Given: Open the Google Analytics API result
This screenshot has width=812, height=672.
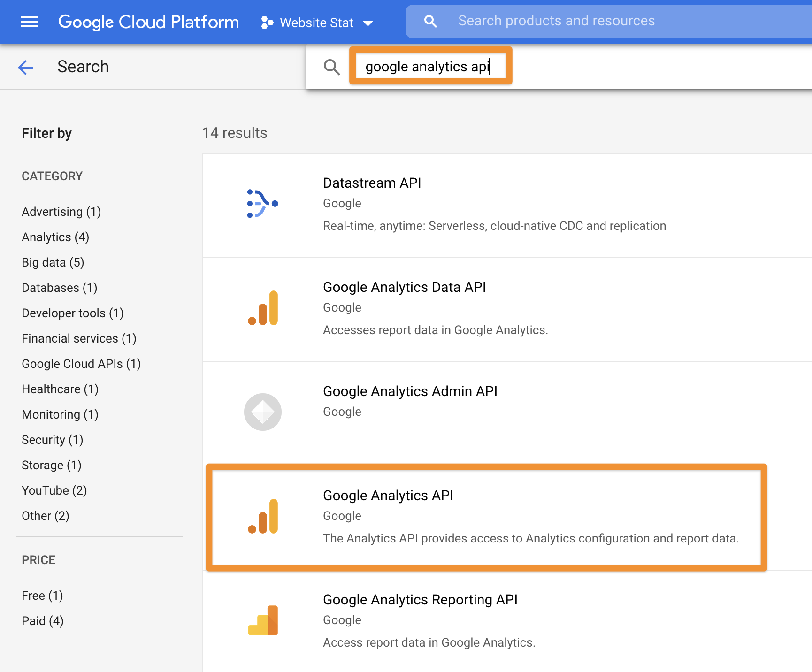Looking at the screenshot, I should click(388, 496).
